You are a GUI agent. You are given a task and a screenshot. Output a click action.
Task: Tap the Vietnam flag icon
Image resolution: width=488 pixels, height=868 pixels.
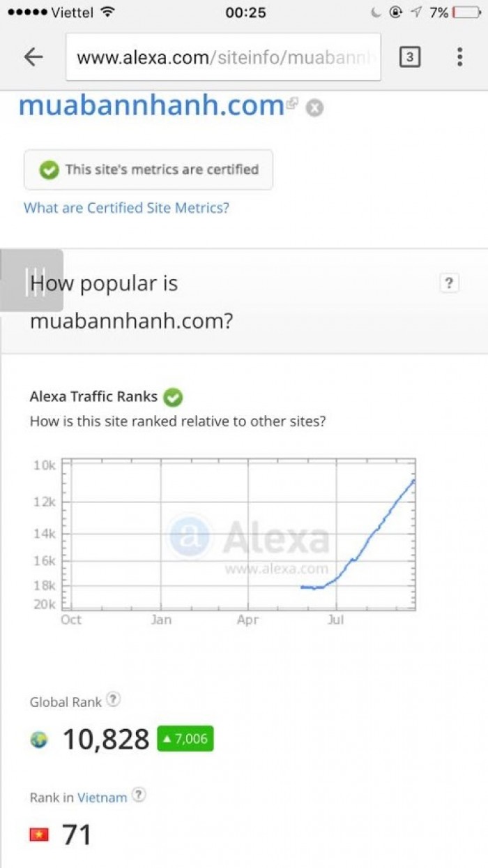point(39,834)
